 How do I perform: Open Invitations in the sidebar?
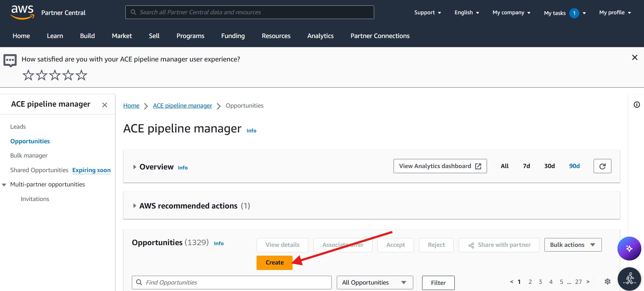pyautogui.click(x=35, y=199)
